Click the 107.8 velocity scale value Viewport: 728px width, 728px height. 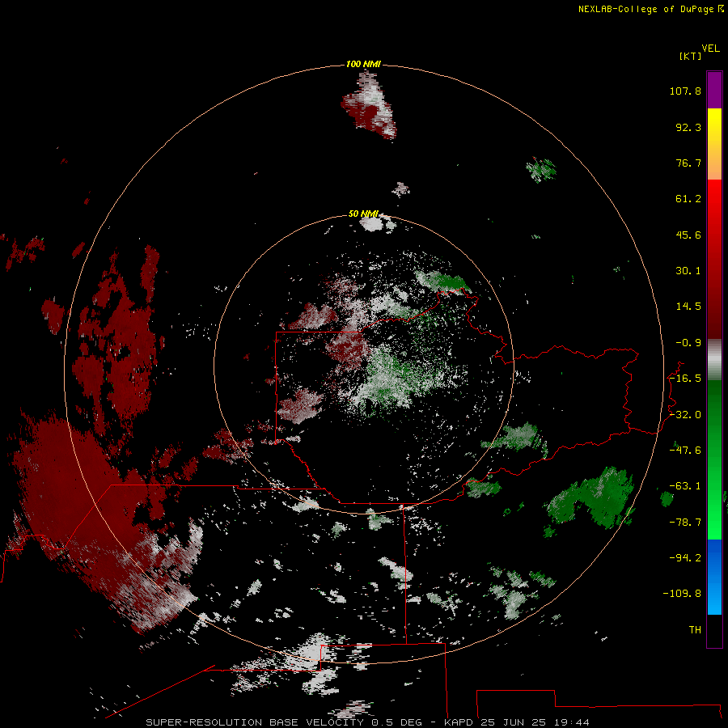pos(685,91)
